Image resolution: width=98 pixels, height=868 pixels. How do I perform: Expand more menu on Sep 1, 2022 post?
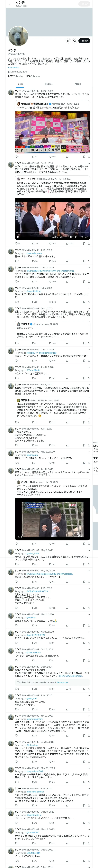(x=89, y=308)
